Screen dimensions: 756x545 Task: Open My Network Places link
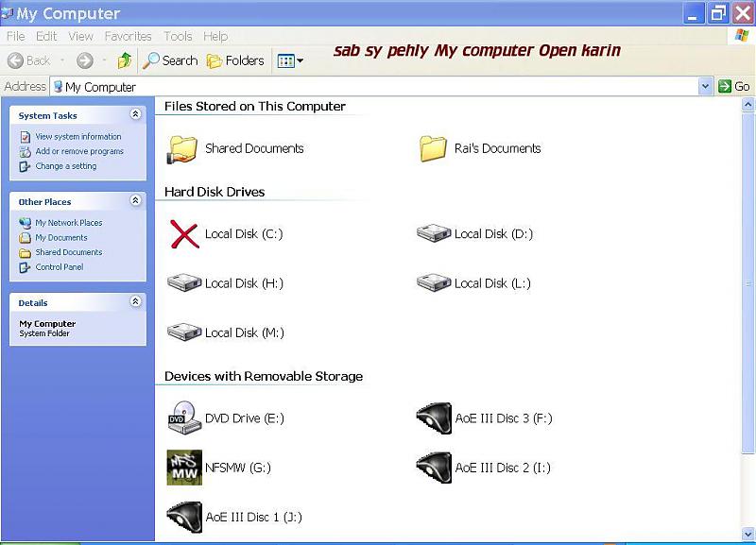[68, 223]
